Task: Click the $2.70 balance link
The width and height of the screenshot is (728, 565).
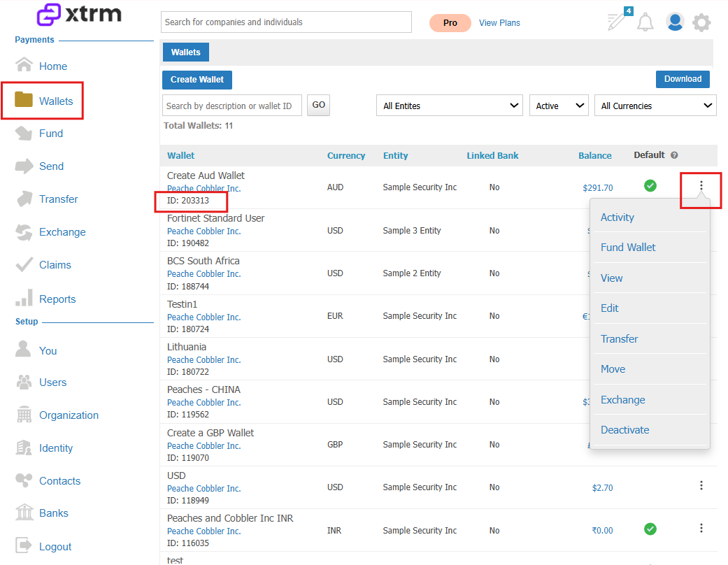Action: coord(602,487)
